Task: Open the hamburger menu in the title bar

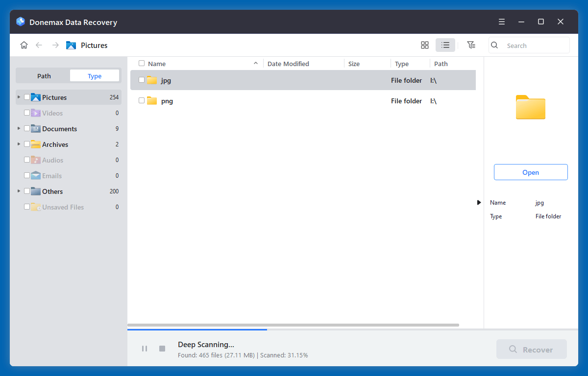Action: pos(501,22)
